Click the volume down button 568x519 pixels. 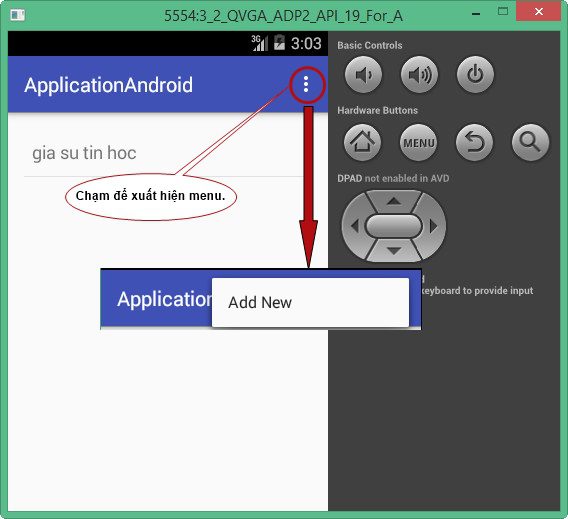pyautogui.click(x=363, y=74)
